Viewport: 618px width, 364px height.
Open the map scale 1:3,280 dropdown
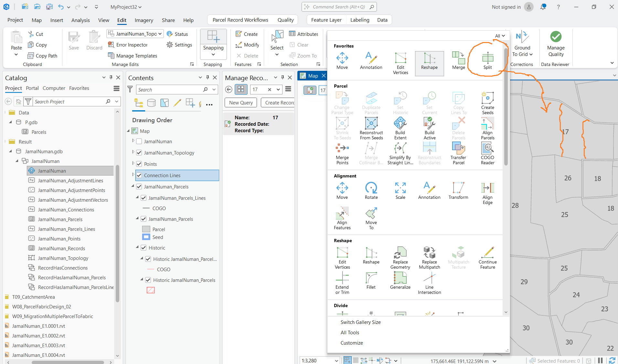pos(336,360)
